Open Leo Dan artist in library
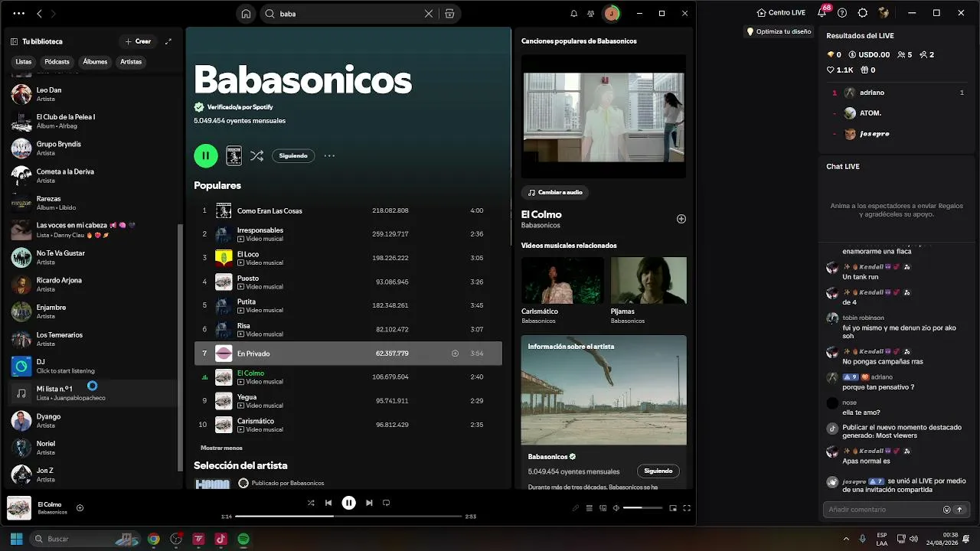Screen dimensions: 980x551 tap(92, 94)
